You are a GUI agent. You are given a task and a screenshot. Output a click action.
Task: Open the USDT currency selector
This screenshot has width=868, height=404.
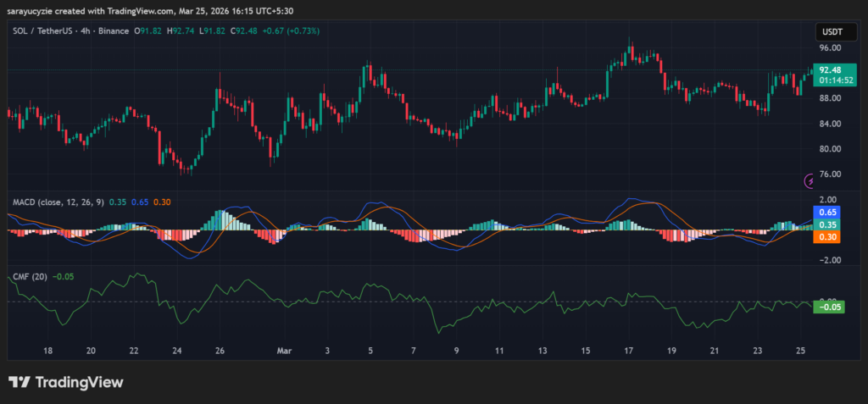(830, 32)
